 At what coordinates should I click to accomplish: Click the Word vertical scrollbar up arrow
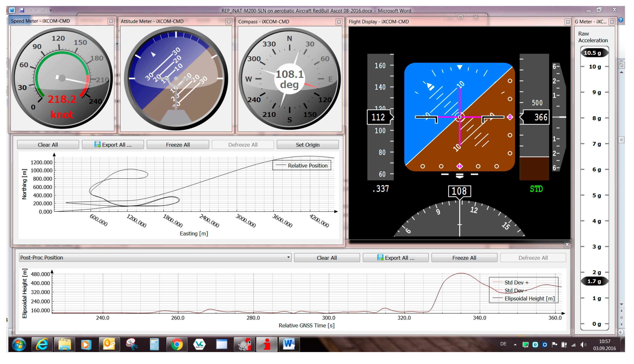[x=621, y=72]
